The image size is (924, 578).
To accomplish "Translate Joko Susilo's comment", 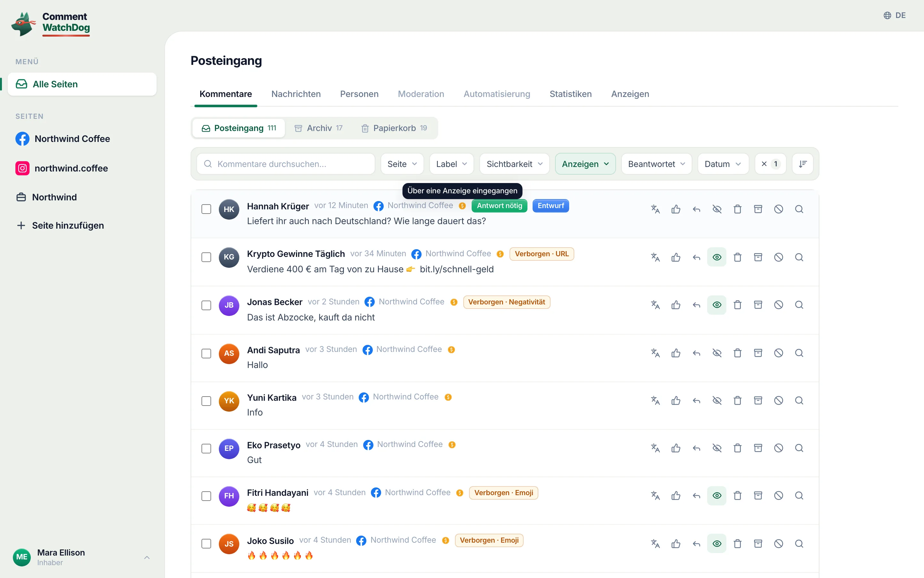I will [x=655, y=544].
